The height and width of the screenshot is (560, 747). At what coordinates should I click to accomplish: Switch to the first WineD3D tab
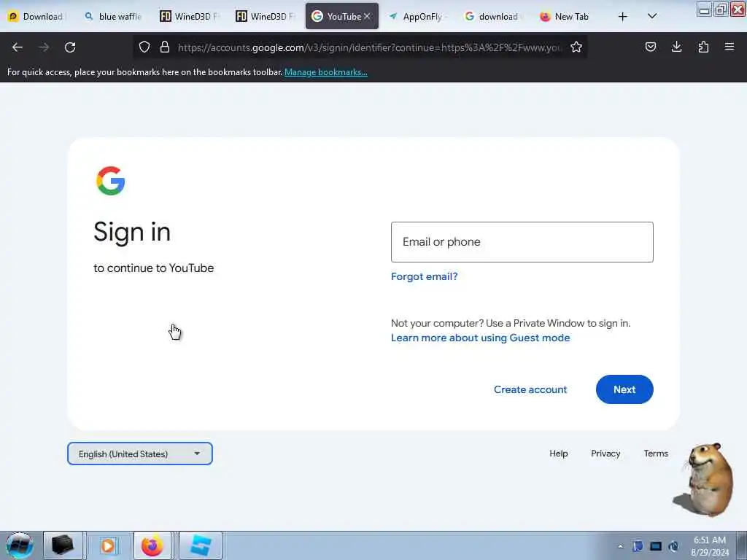click(x=190, y=17)
